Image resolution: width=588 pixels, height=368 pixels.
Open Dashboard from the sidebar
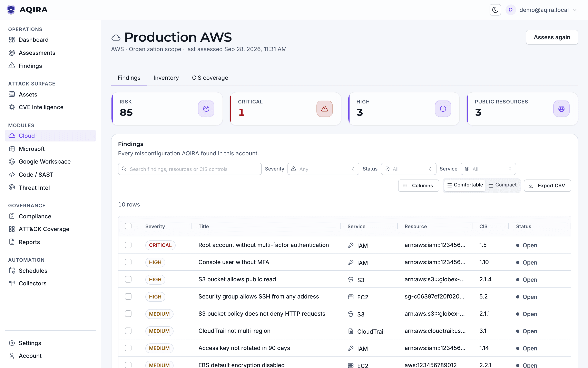50,40
